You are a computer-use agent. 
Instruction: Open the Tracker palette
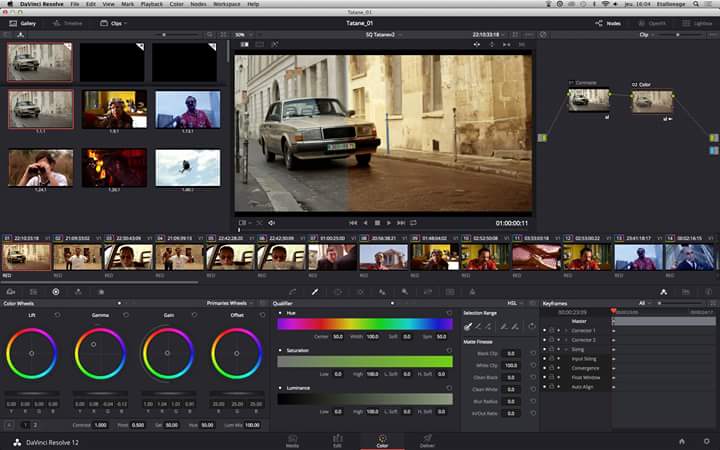tap(360, 292)
